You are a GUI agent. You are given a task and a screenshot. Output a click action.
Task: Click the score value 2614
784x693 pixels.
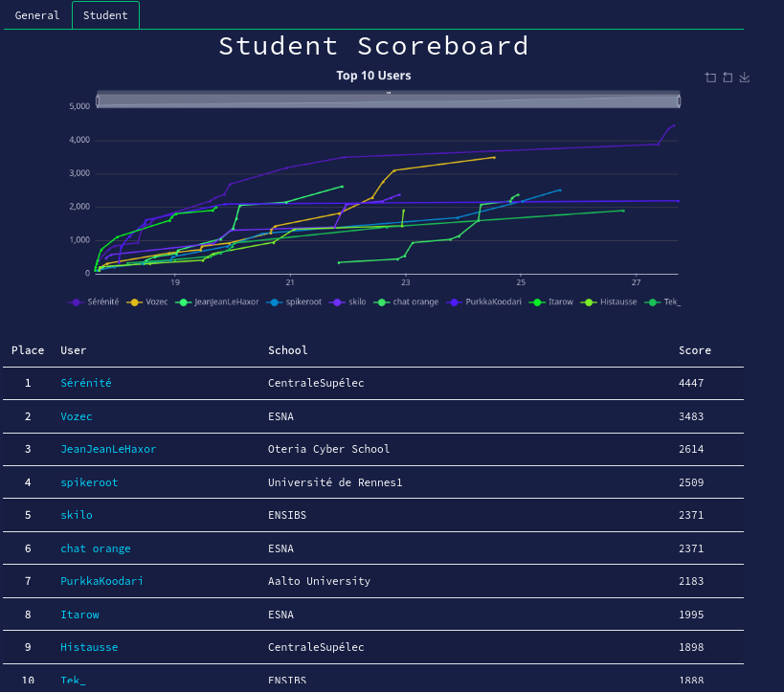tap(691, 449)
